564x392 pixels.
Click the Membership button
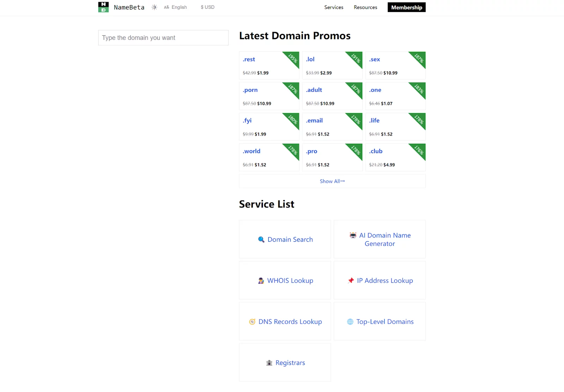tap(406, 7)
